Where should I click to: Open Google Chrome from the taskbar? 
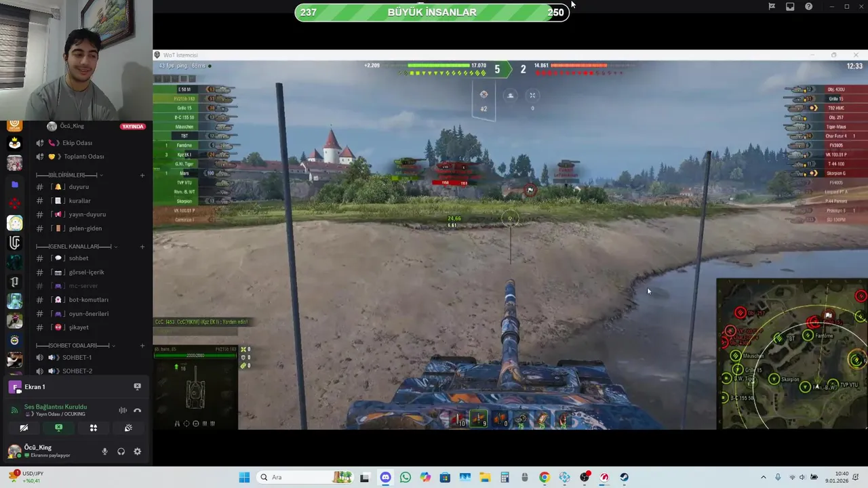[x=544, y=477]
